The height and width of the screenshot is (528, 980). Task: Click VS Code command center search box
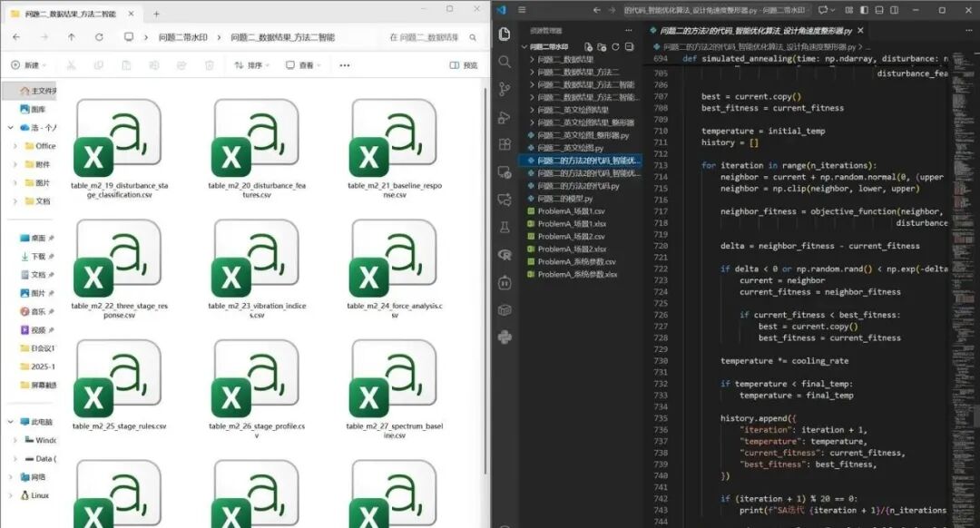pyautogui.click(x=716, y=10)
